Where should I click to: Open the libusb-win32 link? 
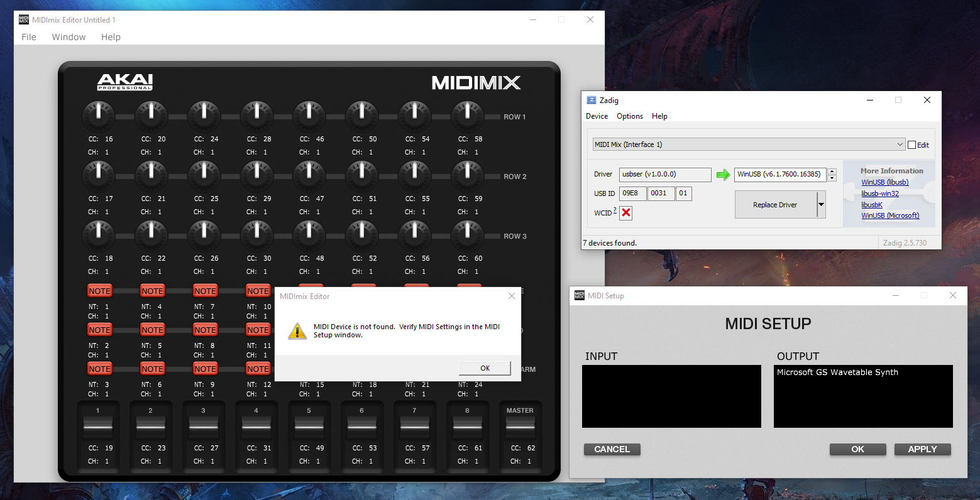(x=879, y=193)
